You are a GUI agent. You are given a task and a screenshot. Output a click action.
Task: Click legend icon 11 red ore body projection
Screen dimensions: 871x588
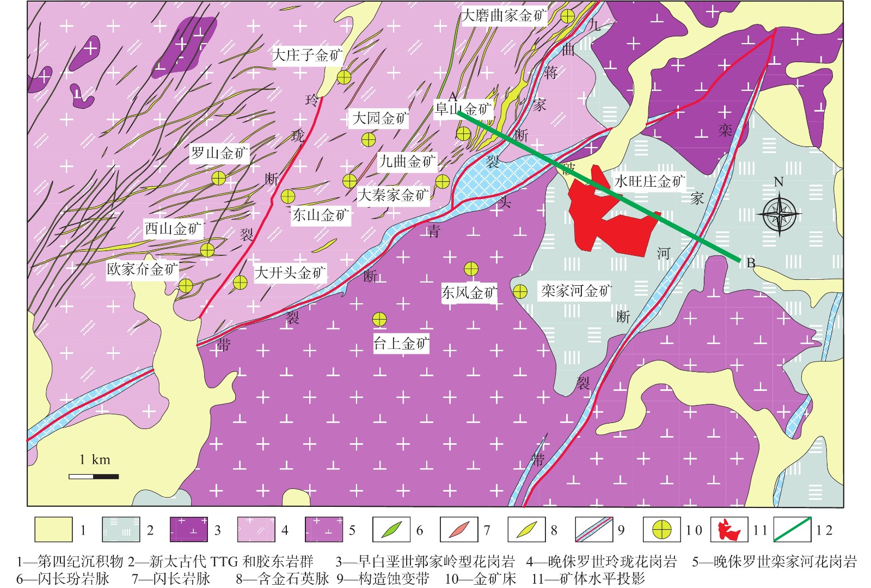point(729,530)
